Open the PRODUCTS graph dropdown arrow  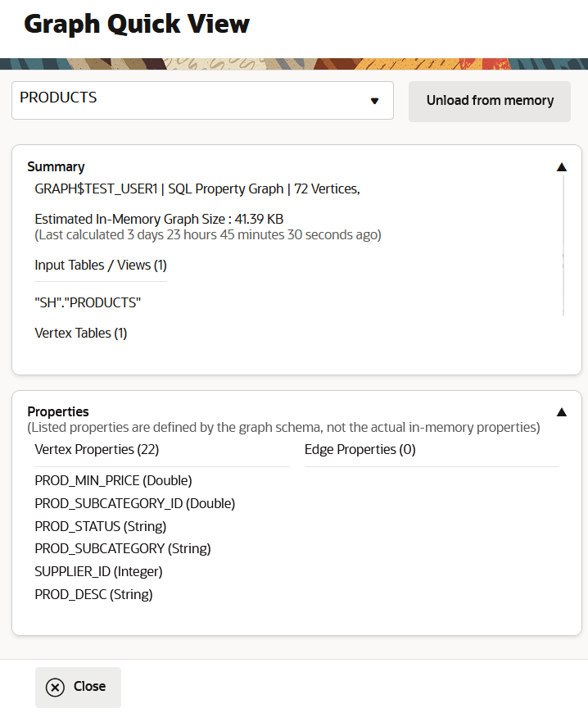click(x=374, y=101)
